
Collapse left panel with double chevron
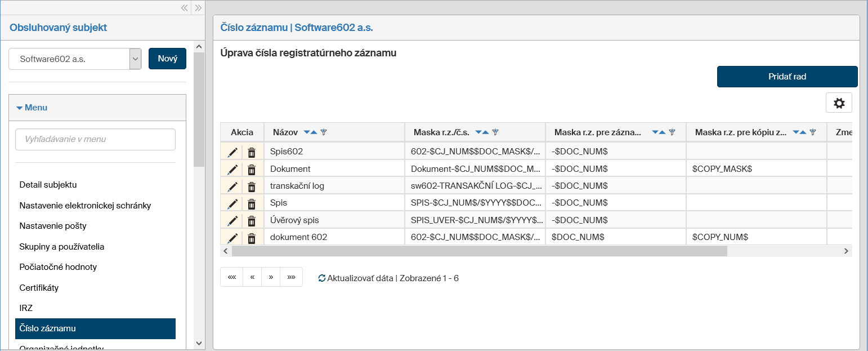point(184,8)
